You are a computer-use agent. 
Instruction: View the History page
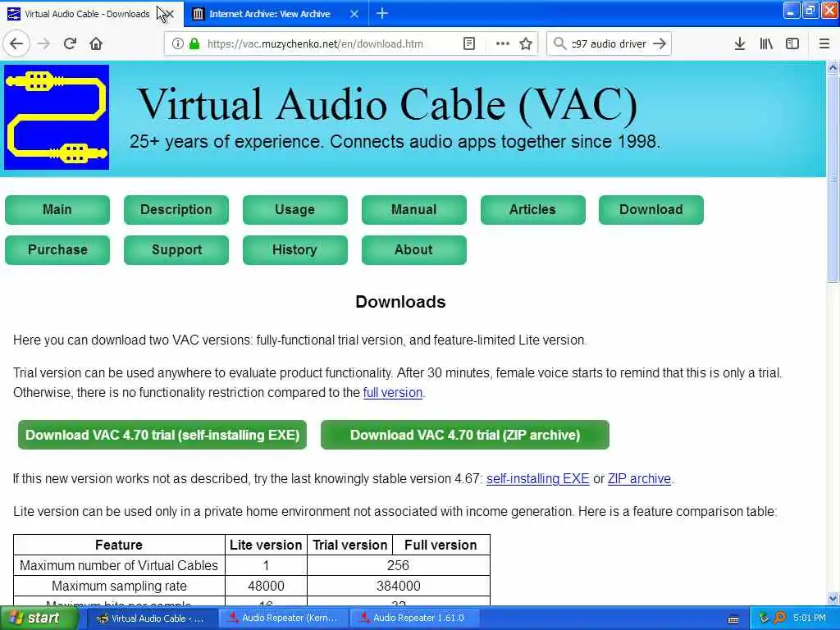pos(295,249)
